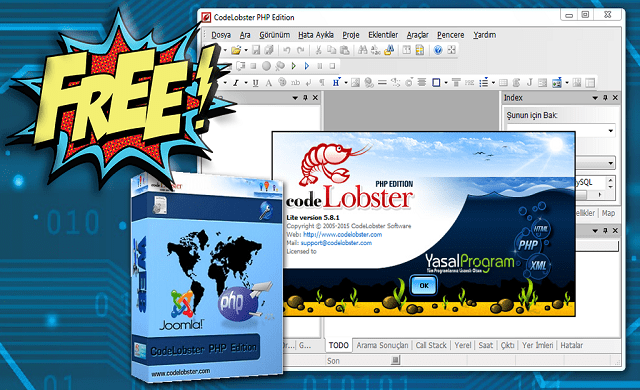Open the Ara menu

pos(245,35)
